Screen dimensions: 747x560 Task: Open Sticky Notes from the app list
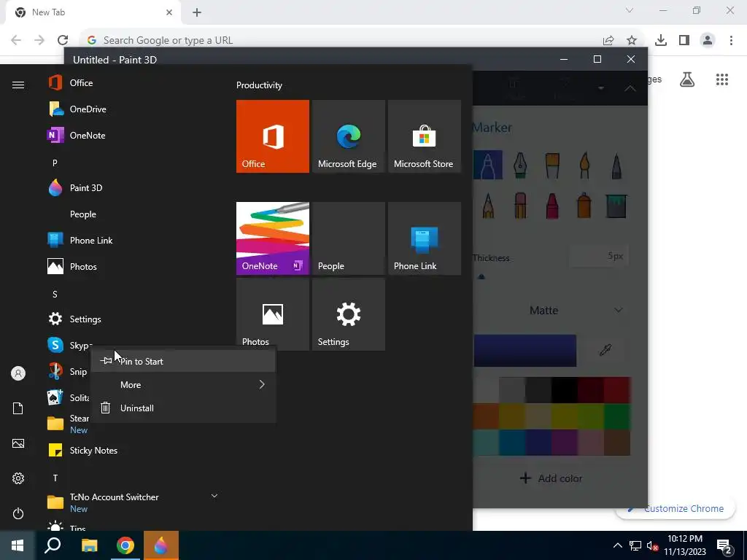coord(81,450)
